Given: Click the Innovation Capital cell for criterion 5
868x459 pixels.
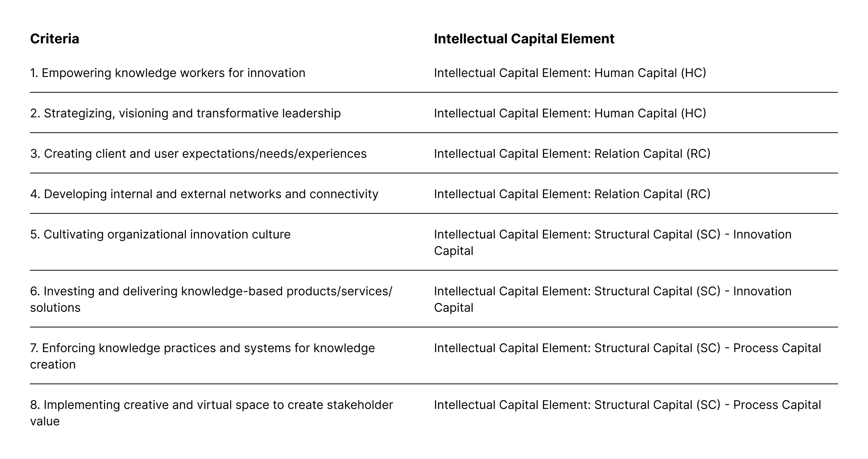Looking at the screenshot, I should 612,242.
